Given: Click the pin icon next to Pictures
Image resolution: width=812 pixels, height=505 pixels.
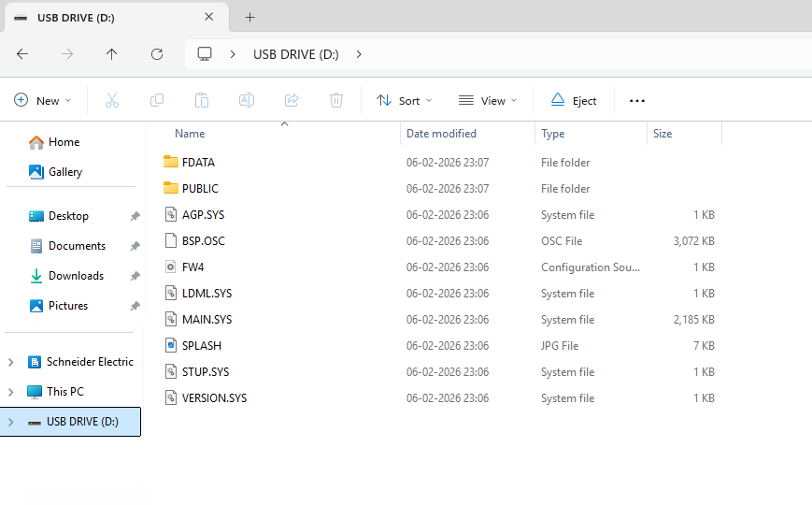Looking at the screenshot, I should coord(135,307).
